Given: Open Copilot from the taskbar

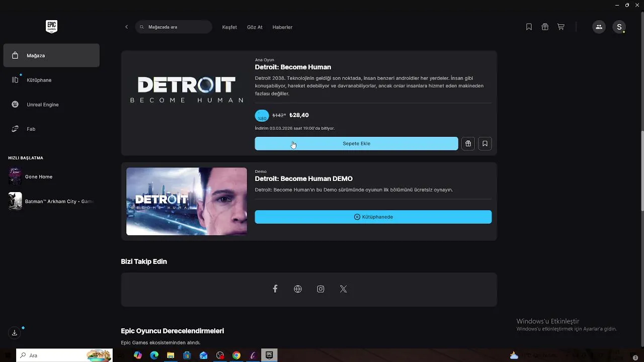Looking at the screenshot, I should pyautogui.click(x=138, y=355).
